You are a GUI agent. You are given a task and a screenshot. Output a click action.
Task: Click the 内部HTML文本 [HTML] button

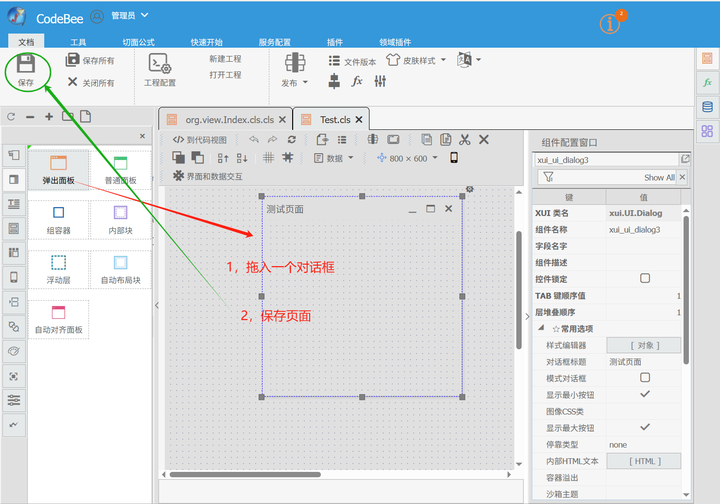point(644,461)
